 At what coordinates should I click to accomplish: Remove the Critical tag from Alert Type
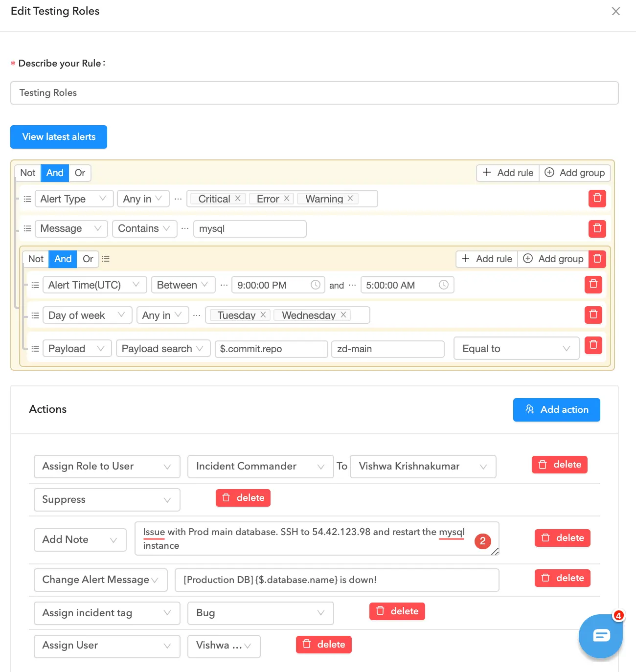pyautogui.click(x=238, y=198)
